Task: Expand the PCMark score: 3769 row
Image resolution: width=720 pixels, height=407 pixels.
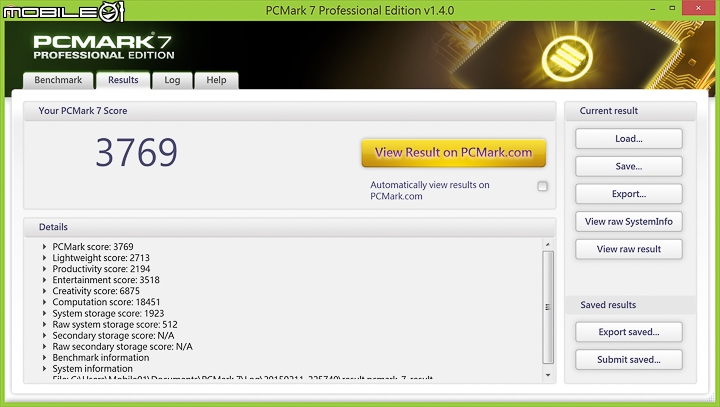Action: [x=45, y=247]
